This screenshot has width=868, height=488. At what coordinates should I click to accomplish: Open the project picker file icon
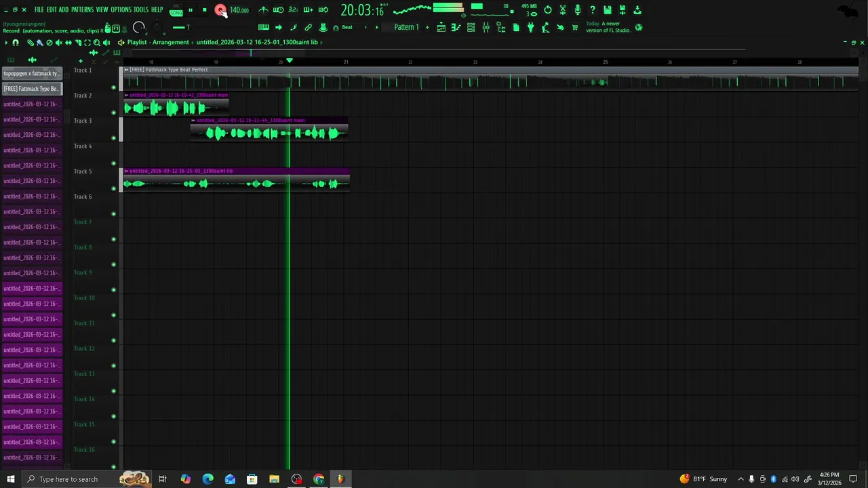pos(516,28)
